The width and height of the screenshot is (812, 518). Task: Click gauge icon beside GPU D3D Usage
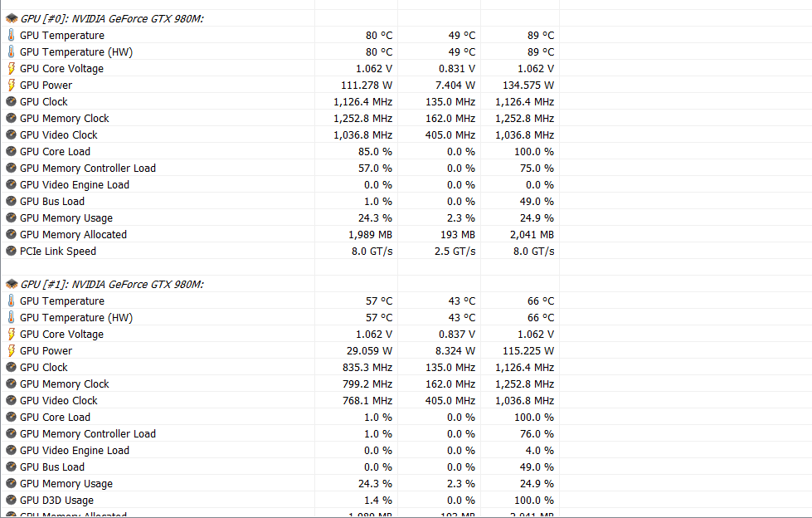pos(11,500)
